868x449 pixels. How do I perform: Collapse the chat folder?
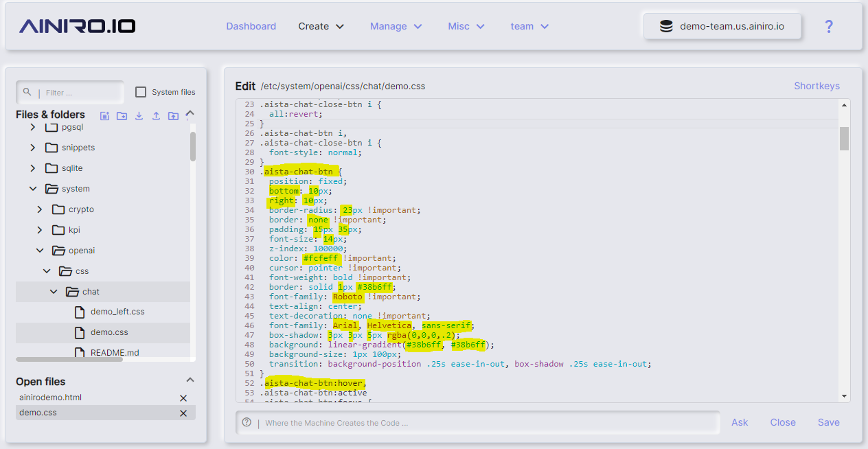(54, 292)
